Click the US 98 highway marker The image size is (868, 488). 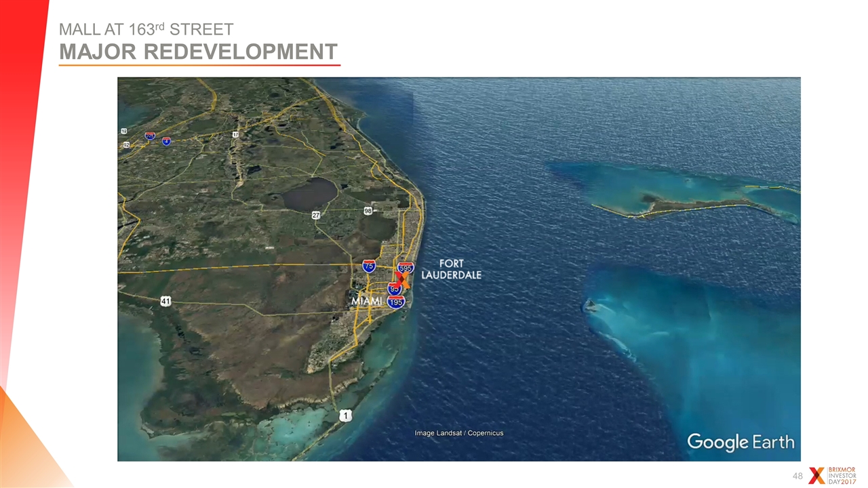pos(368,211)
